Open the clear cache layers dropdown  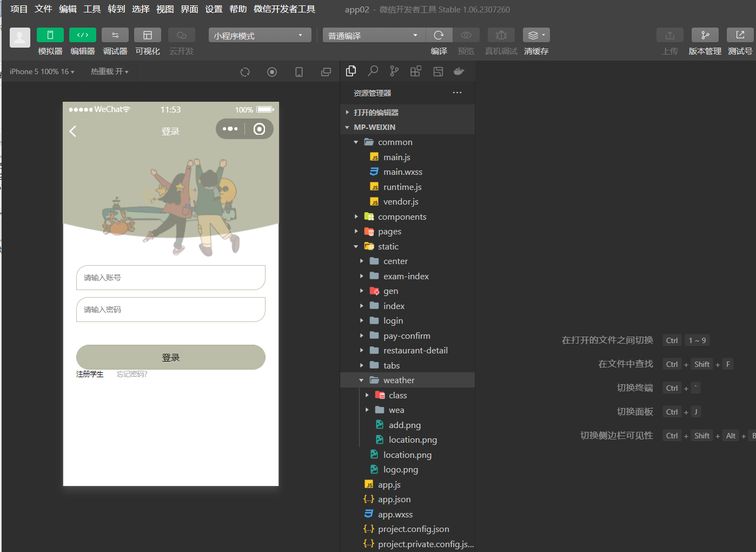click(536, 35)
